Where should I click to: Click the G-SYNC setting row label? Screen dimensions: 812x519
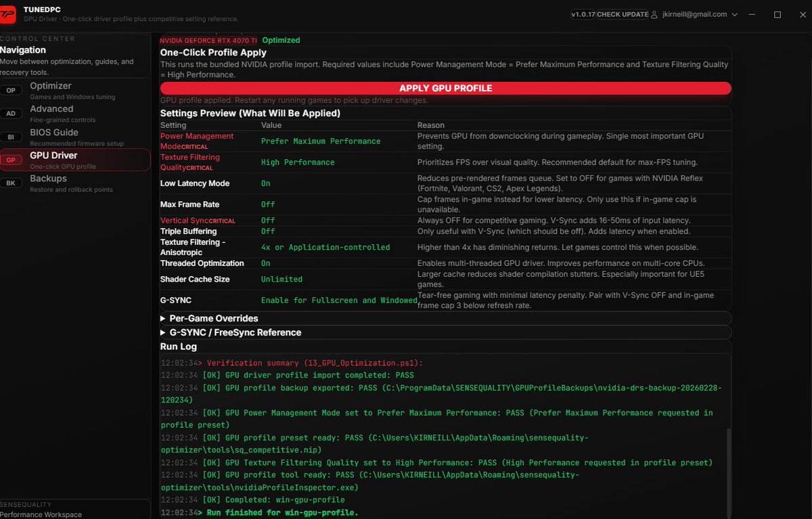(x=176, y=300)
